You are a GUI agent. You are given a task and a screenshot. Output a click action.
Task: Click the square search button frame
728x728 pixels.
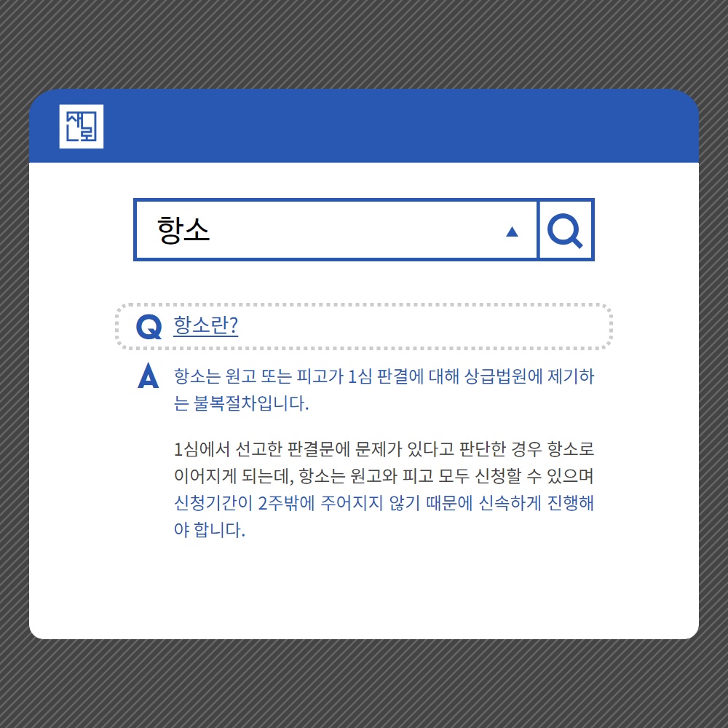(566, 230)
